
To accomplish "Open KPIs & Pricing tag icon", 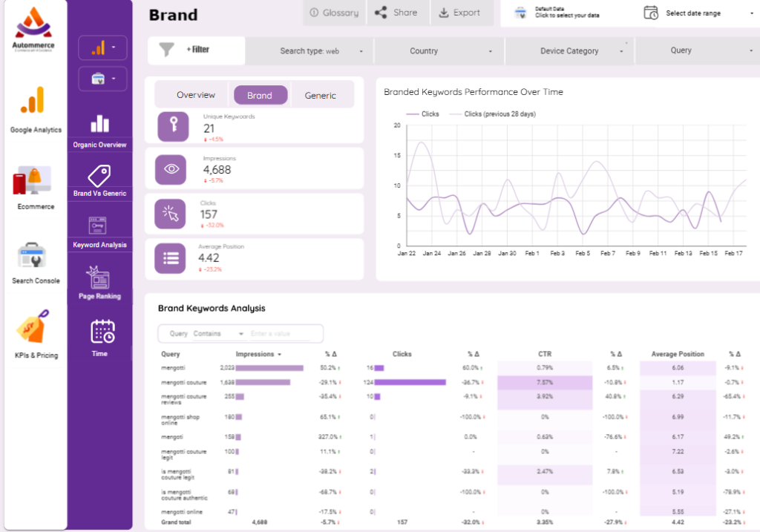I will coord(33,327).
